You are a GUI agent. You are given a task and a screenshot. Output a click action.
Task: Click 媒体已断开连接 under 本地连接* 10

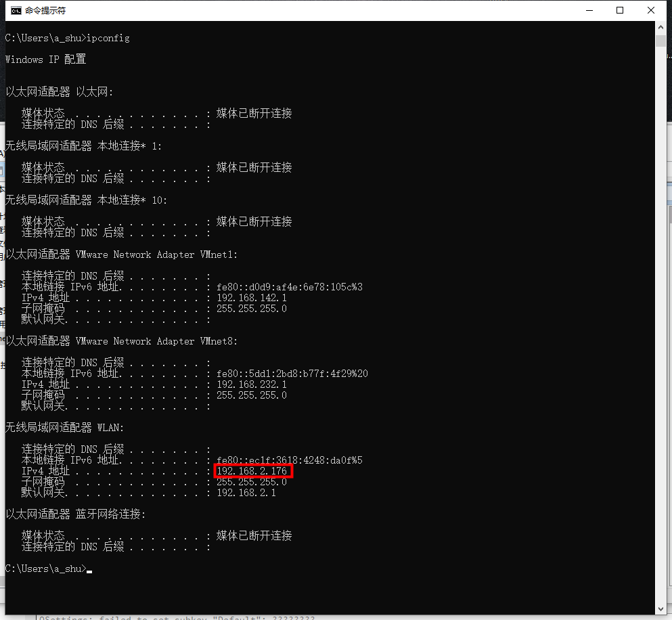pos(254,222)
